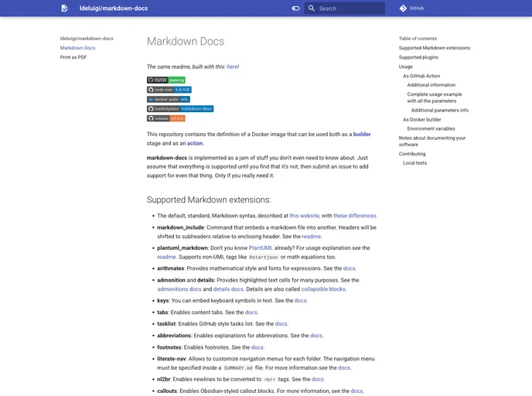
Task: Open literate-nav docs link
Action: tap(344, 367)
